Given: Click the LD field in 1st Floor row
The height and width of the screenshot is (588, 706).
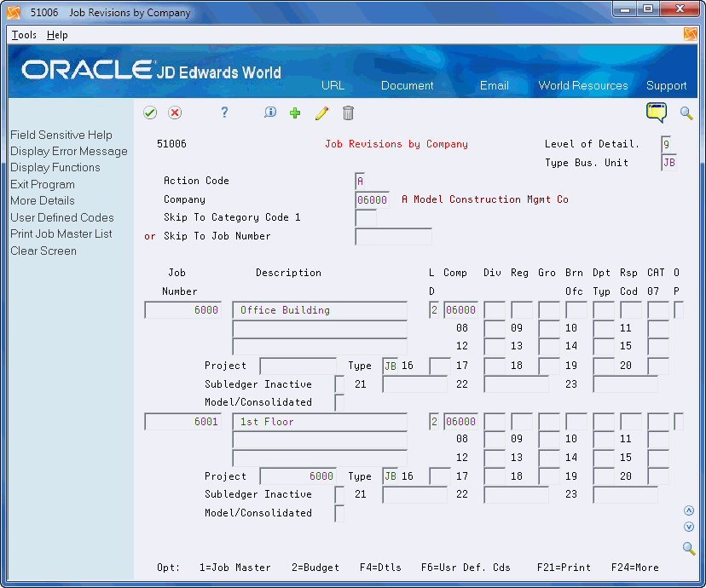Looking at the screenshot, I should [434, 422].
